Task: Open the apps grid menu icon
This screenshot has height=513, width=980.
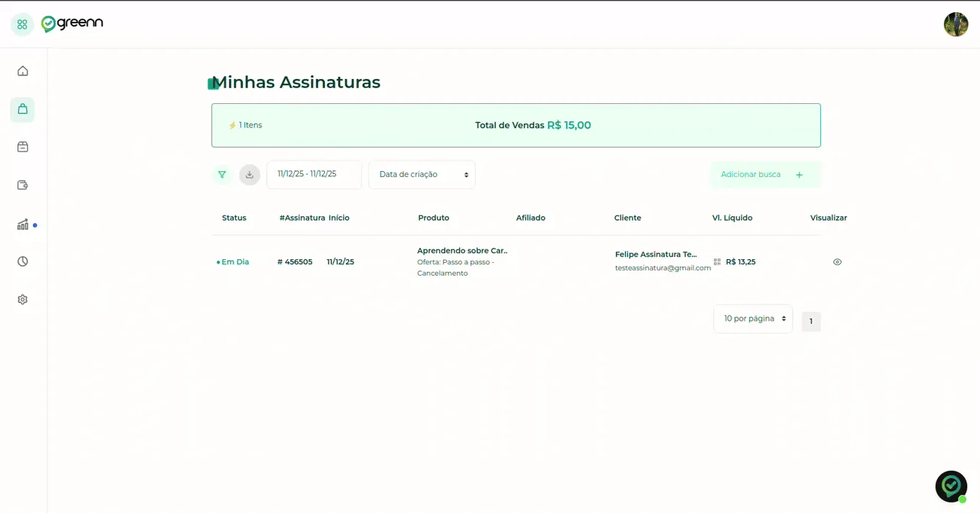Action: [22, 24]
